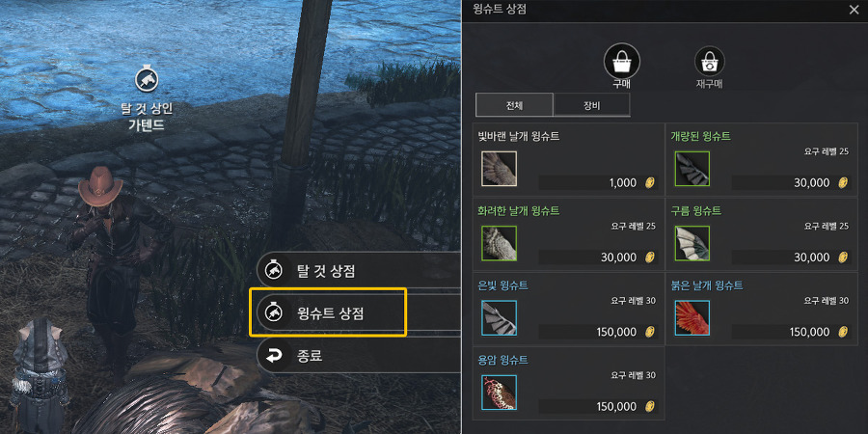Open the 탈 것 상점 dialog option

(x=360, y=271)
